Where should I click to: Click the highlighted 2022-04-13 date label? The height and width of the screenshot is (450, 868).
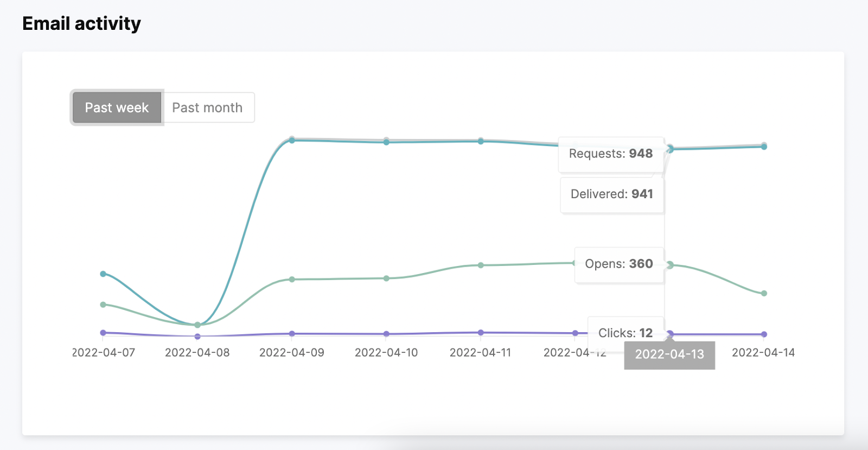pos(669,355)
